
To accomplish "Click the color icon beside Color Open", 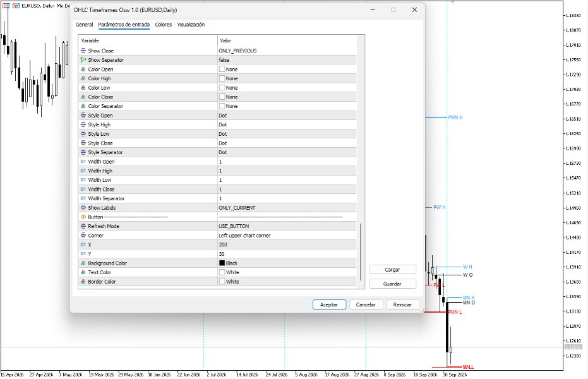I will tap(83, 69).
